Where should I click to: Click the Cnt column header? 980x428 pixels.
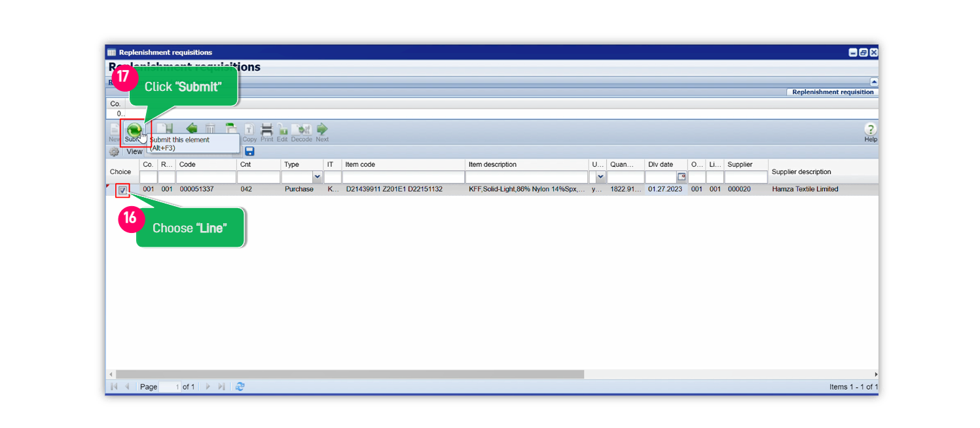(259, 164)
